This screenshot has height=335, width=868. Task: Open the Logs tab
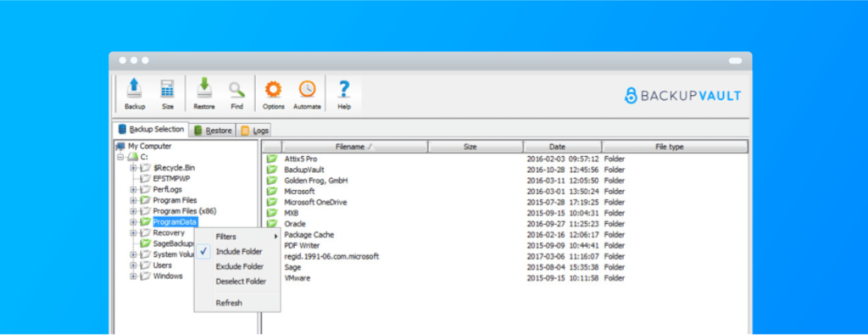(x=254, y=131)
